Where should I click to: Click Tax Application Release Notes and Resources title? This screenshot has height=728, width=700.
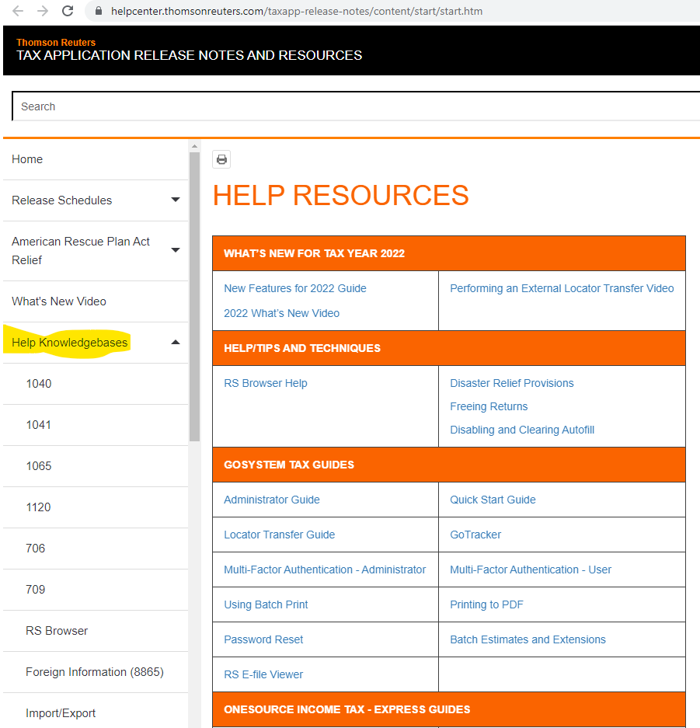coord(189,55)
